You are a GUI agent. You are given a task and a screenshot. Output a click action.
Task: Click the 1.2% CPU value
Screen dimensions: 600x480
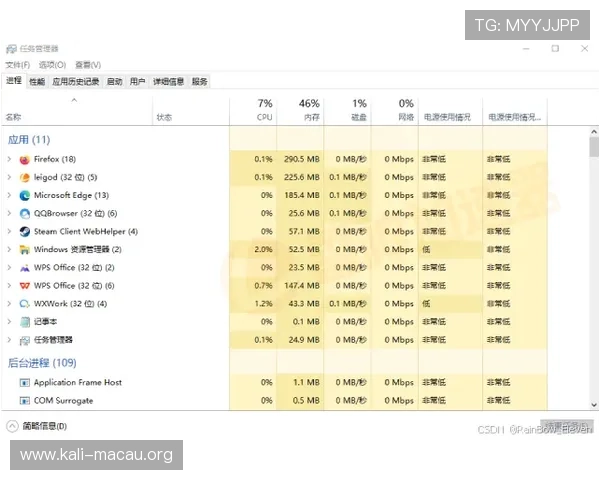(263, 304)
